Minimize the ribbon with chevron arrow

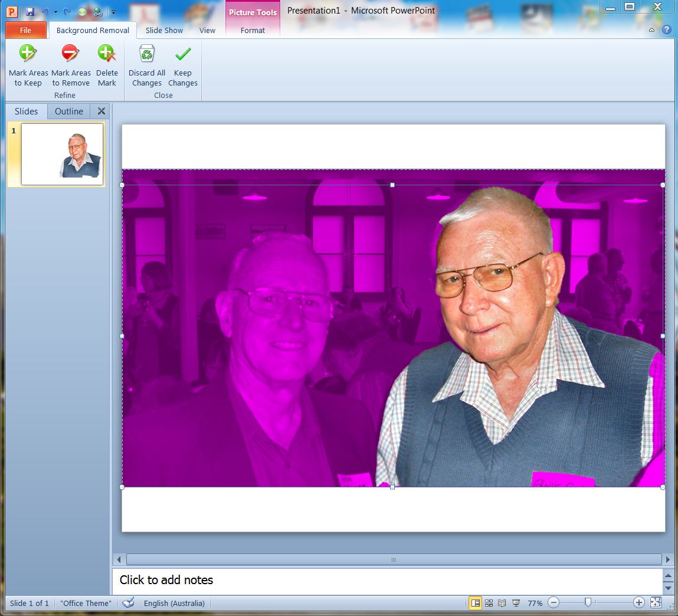[651, 30]
